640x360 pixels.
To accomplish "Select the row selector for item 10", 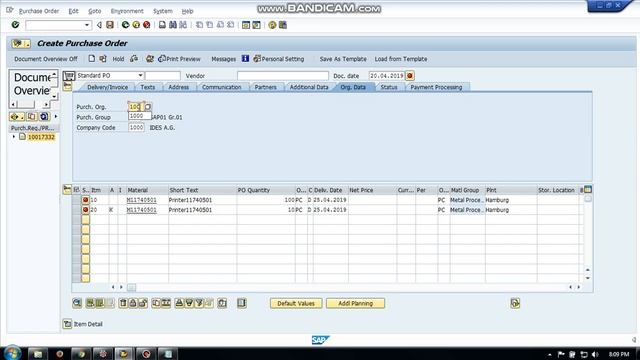I will click(x=76, y=200).
